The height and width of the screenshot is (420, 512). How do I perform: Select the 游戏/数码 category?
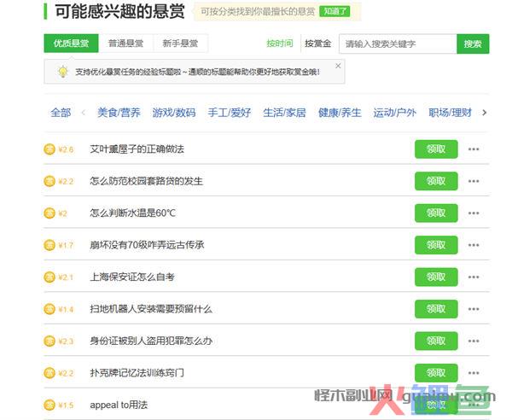(174, 113)
